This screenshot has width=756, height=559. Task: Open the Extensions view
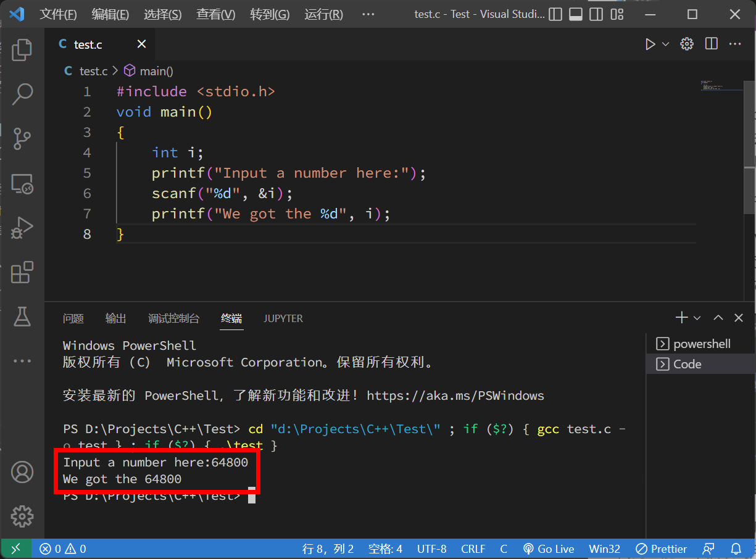pyautogui.click(x=22, y=272)
